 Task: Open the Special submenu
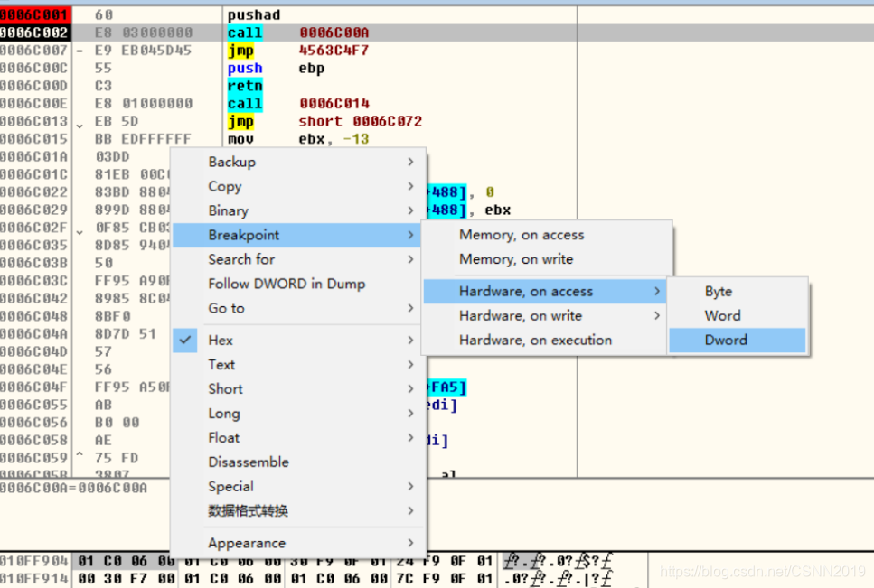pyautogui.click(x=299, y=487)
